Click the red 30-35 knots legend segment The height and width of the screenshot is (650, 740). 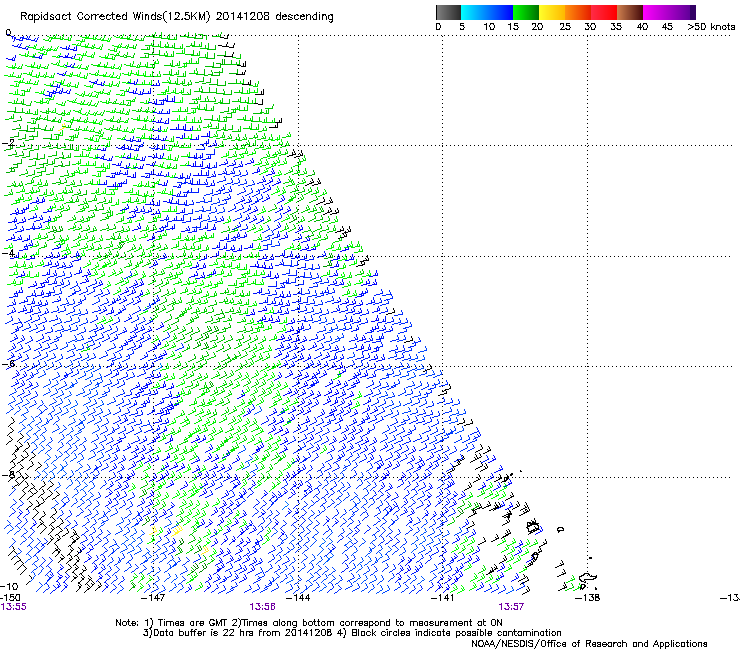point(604,12)
